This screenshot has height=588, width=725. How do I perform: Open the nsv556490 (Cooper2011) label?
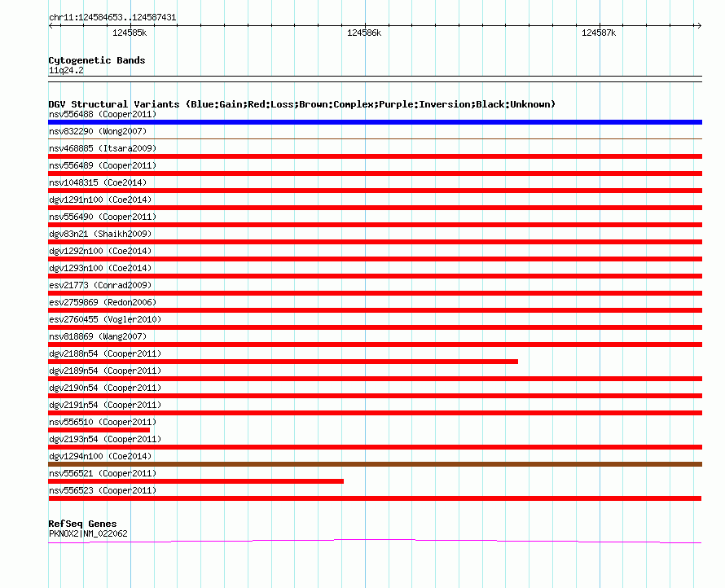click(103, 217)
